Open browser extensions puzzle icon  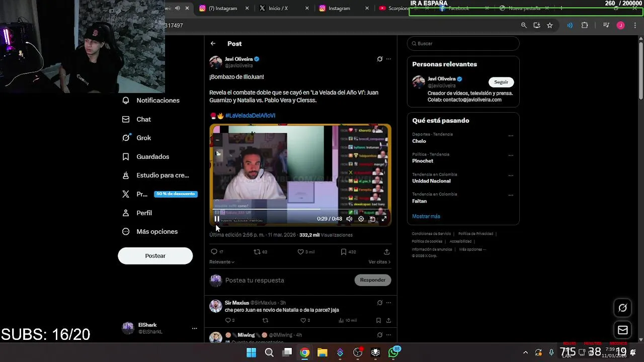click(585, 25)
